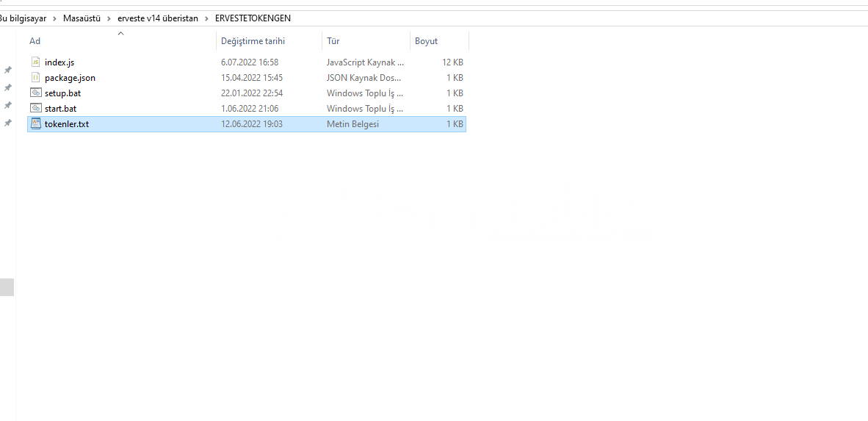Expand the chevron after erveste v14 überistan
The height and width of the screenshot is (421, 868).
click(206, 18)
